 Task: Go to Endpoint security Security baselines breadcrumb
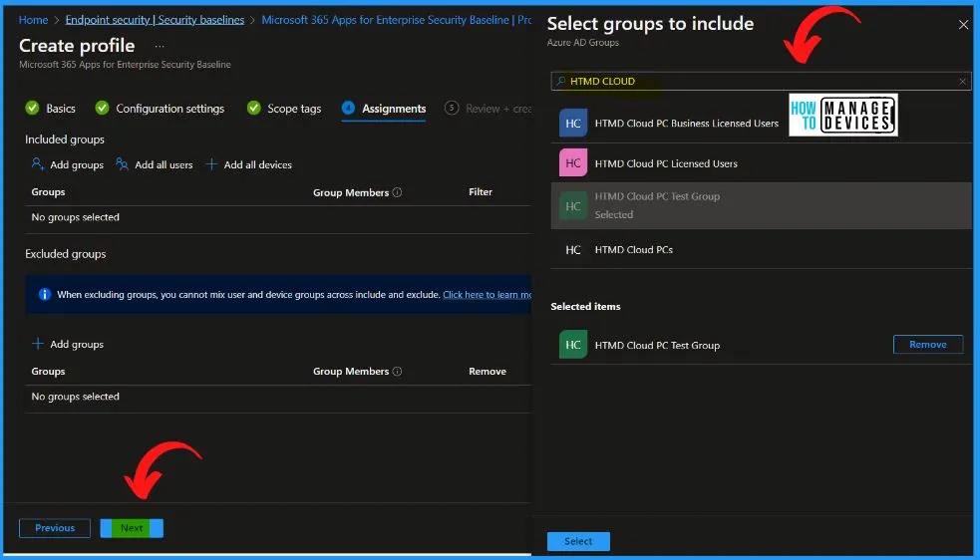click(x=155, y=20)
